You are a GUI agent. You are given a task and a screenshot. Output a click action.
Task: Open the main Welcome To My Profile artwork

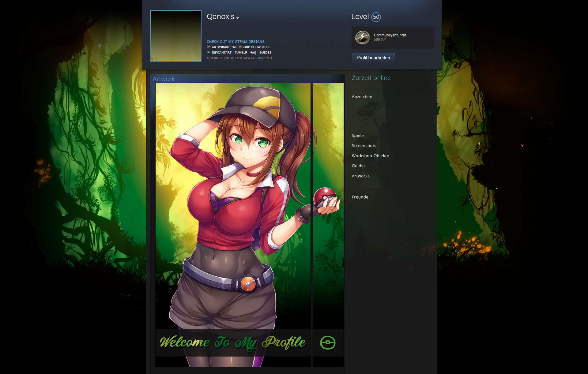(233, 225)
